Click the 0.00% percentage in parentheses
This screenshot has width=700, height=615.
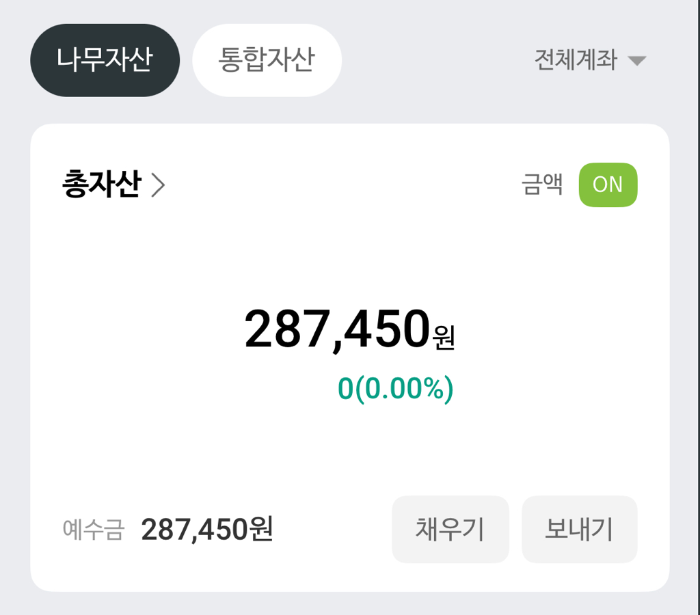[x=405, y=388]
